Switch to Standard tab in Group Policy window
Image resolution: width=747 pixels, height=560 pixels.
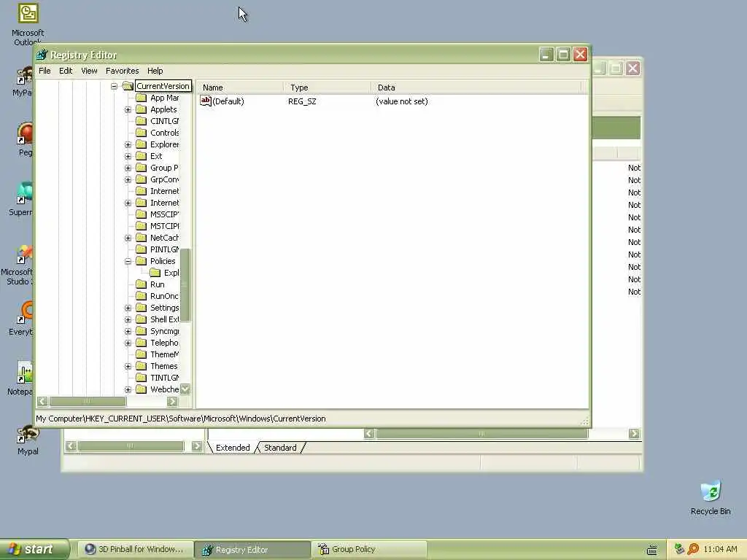[x=280, y=448]
